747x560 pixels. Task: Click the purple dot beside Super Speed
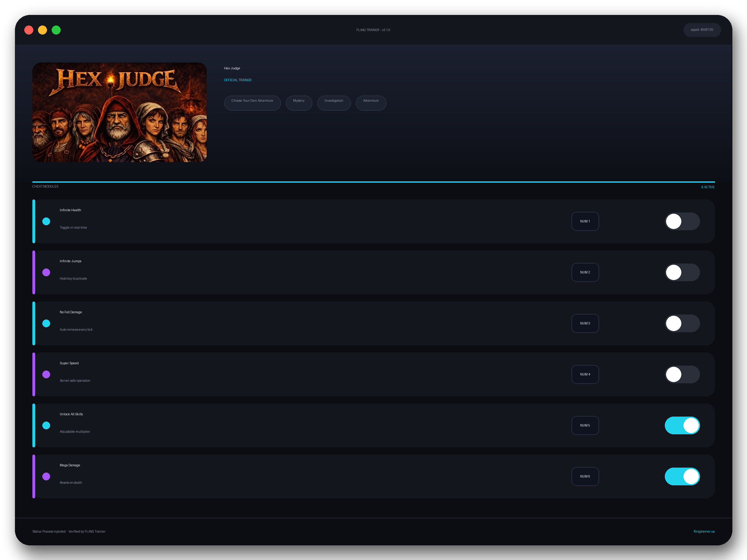pos(46,374)
